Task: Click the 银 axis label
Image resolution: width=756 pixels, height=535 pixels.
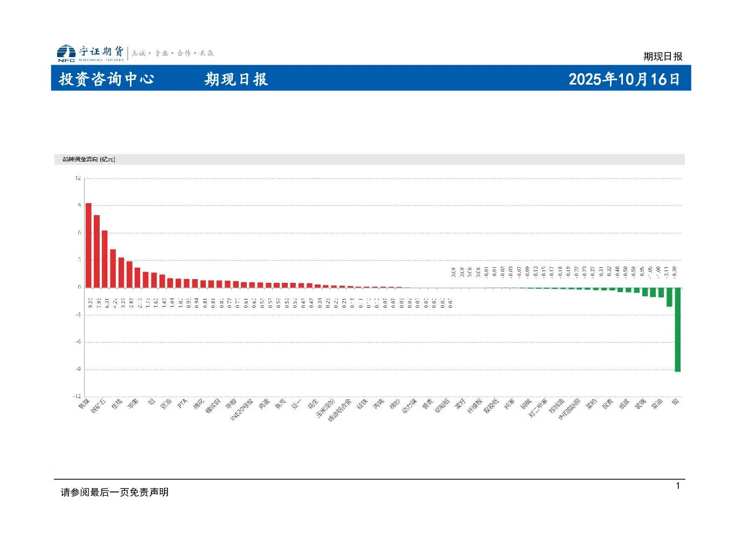Action: 676,401
